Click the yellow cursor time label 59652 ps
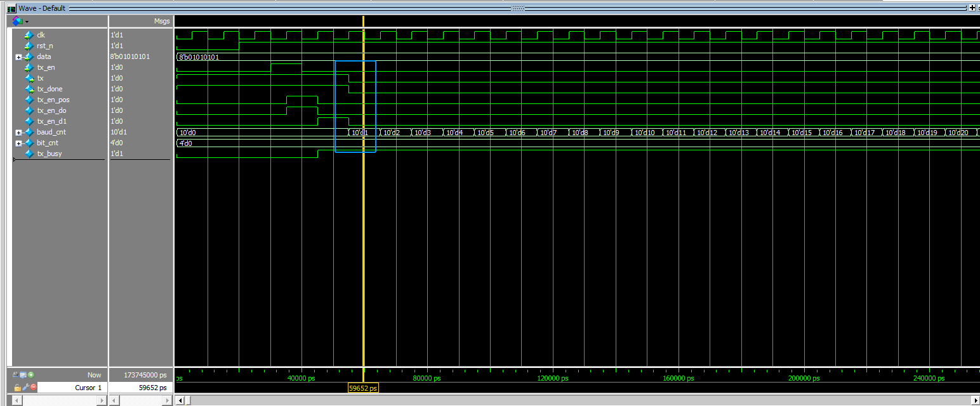Image resolution: width=980 pixels, height=406 pixels. [363, 388]
